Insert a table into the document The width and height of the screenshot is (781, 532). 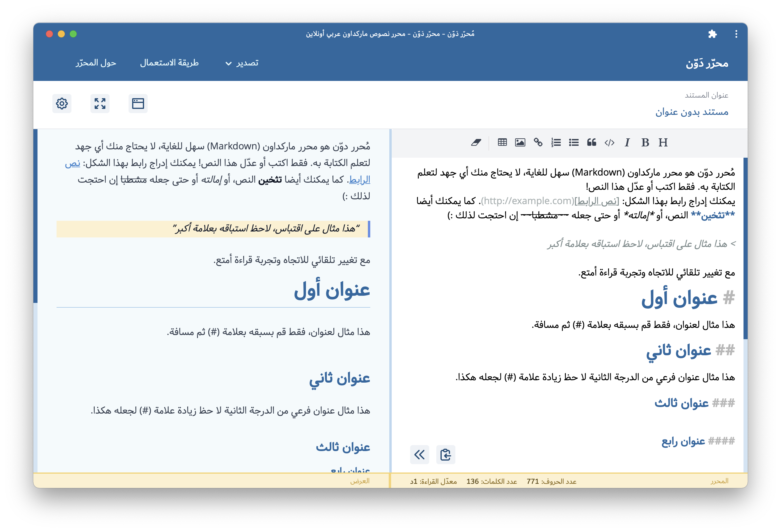(x=502, y=143)
